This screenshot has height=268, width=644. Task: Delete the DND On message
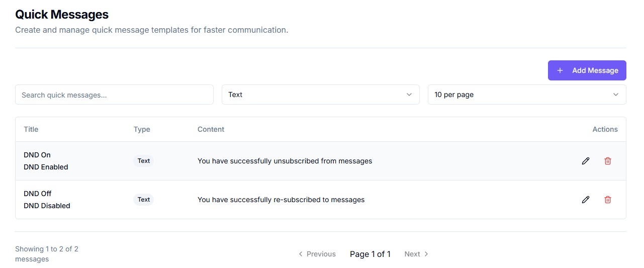(608, 161)
